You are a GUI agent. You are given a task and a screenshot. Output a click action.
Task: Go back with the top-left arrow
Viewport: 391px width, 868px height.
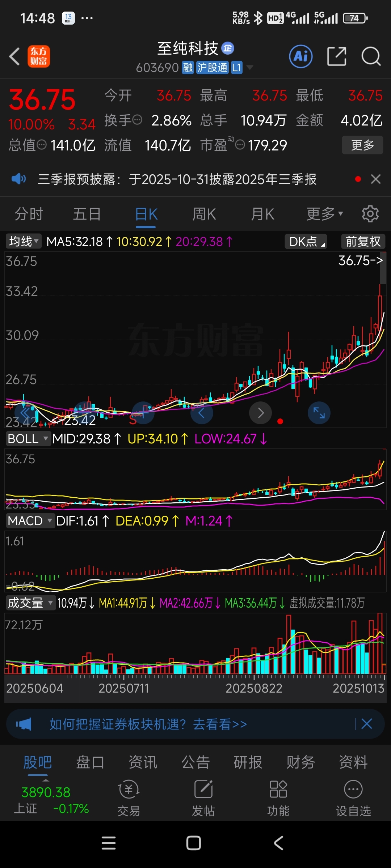click(x=14, y=57)
